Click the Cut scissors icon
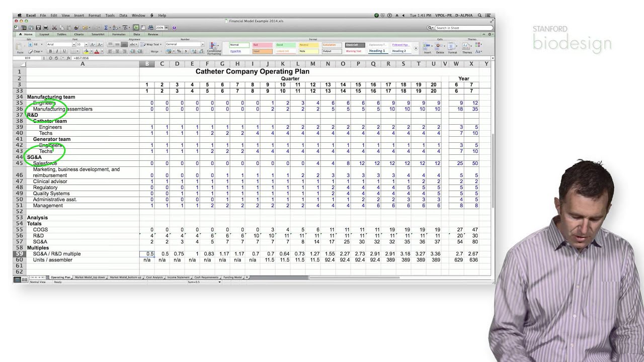This screenshot has width=644, height=362. 54,28
